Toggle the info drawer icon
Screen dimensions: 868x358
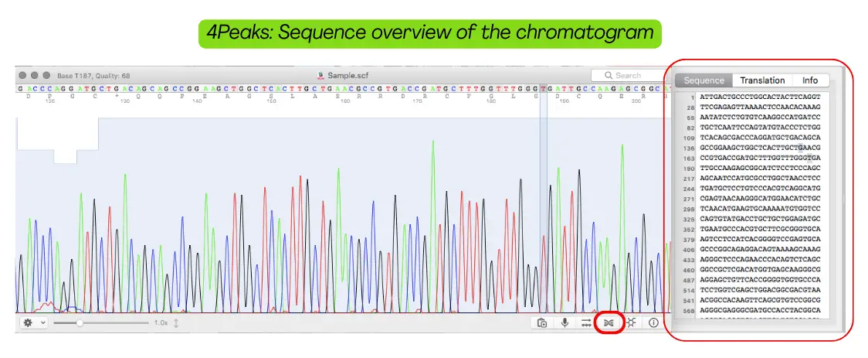[654, 322]
